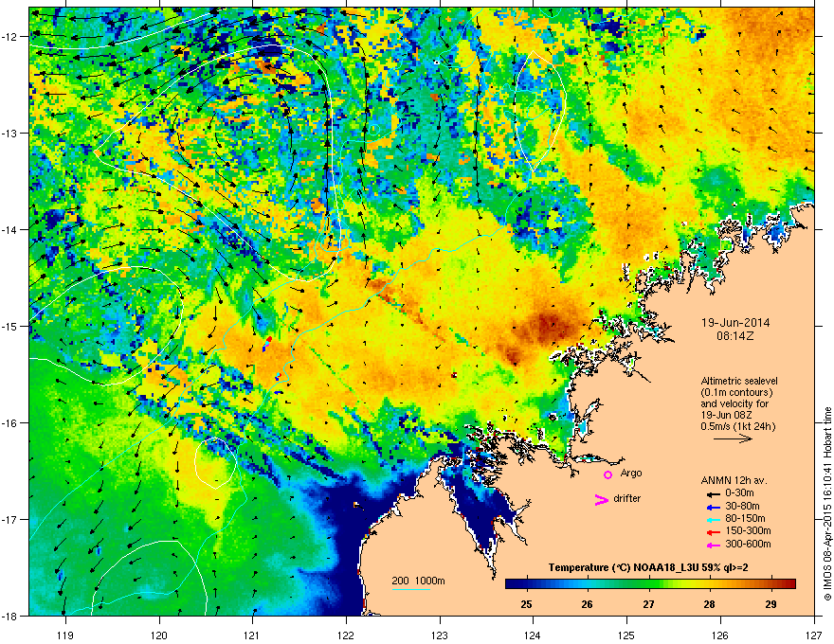Pick the green middle of temperature colorbar

[650, 583]
